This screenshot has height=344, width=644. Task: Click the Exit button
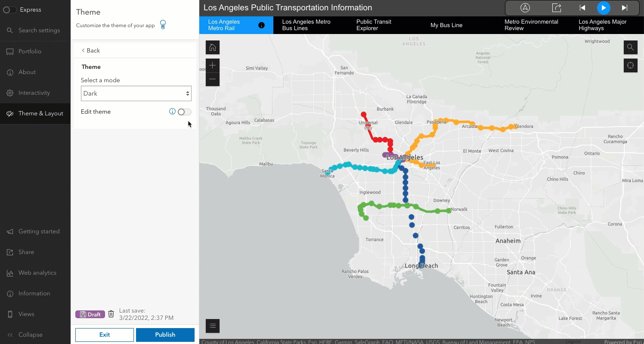pos(105,335)
